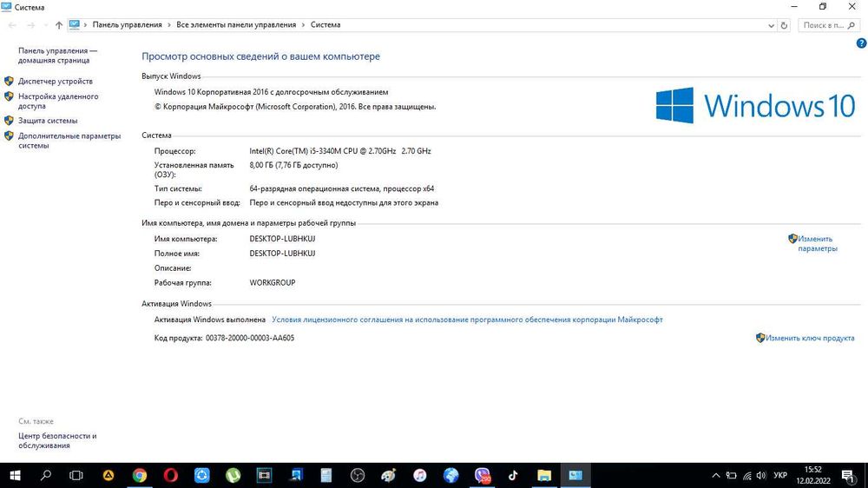Open 'Защита системы' link

coord(48,120)
